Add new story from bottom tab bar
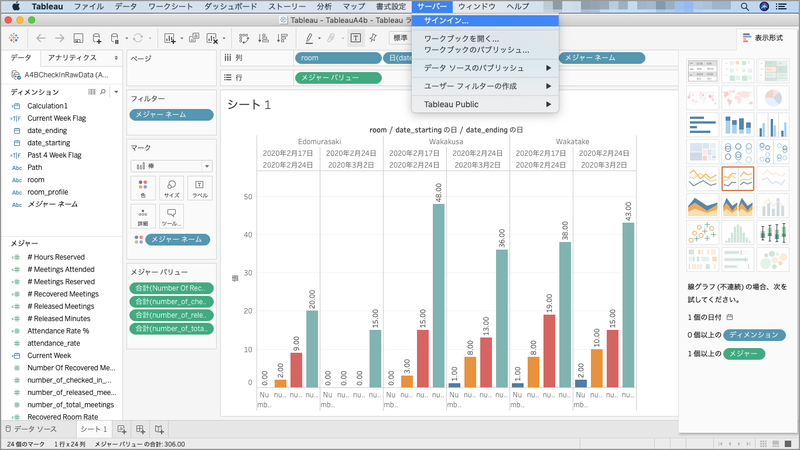This screenshot has width=800, height=450. (159, 429)
